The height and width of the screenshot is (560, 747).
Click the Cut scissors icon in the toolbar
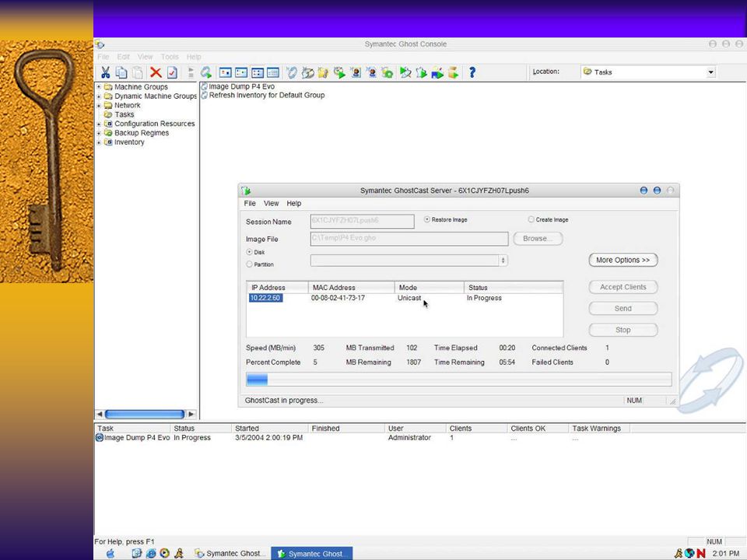[x=105, y=72]
